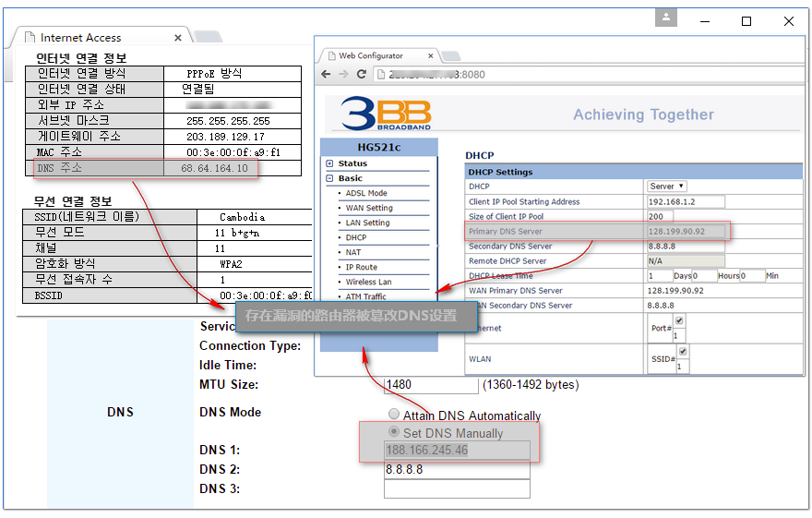Click the user profile icon in title bar

pyautogui.click(x=666, y=18)
